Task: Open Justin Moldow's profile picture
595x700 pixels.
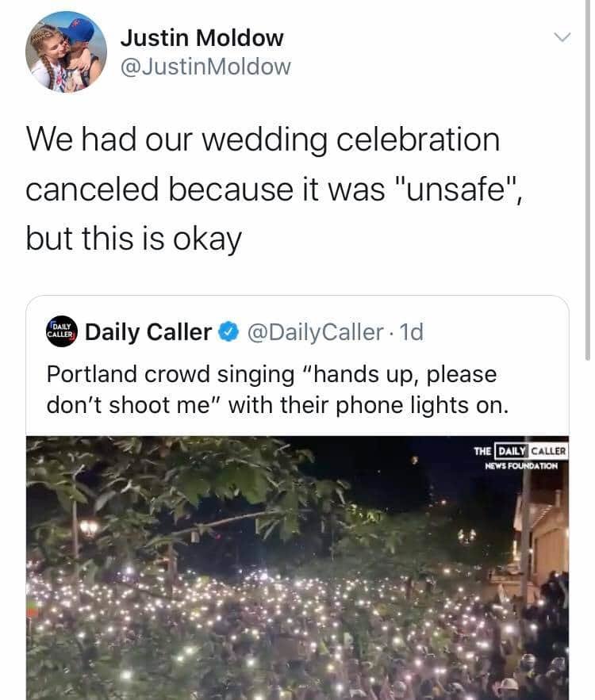Action: pyautogui.click(x=66, y=52)
